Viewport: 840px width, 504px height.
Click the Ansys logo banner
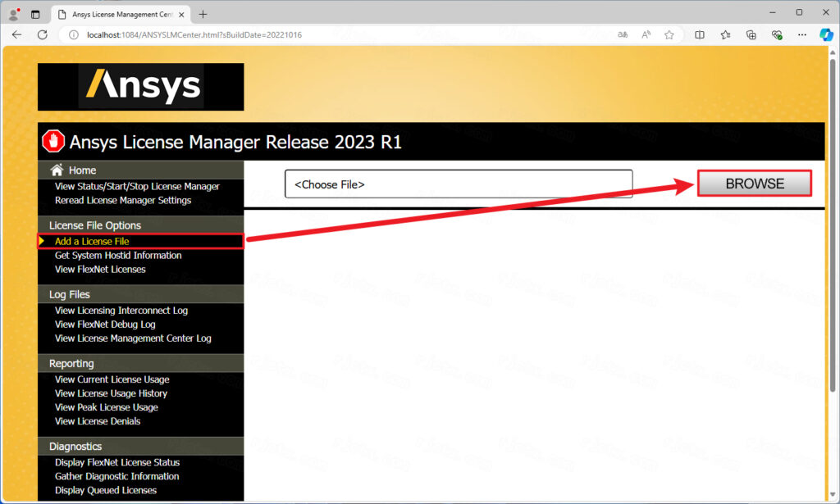pos(141,87)
